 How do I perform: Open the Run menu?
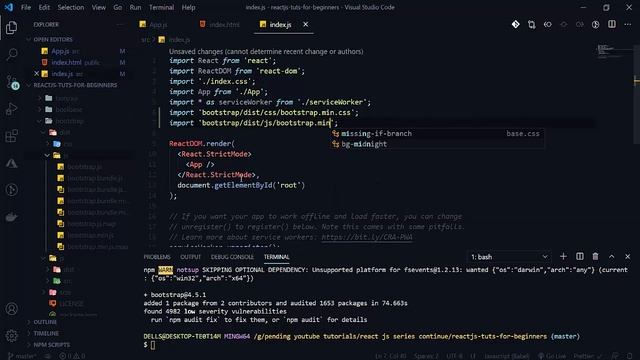click(x=135, y=7)
